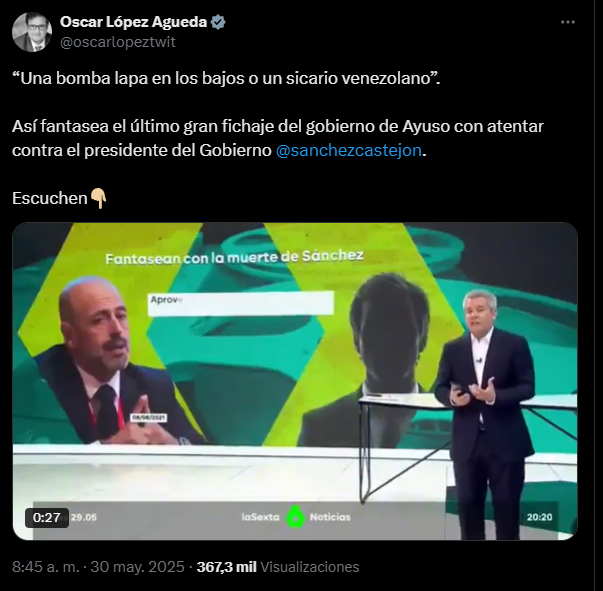Open the 30 may. 2025 date link
This screenshot has width=603, height=591.
pyautogui.click(x=137, y=567)
